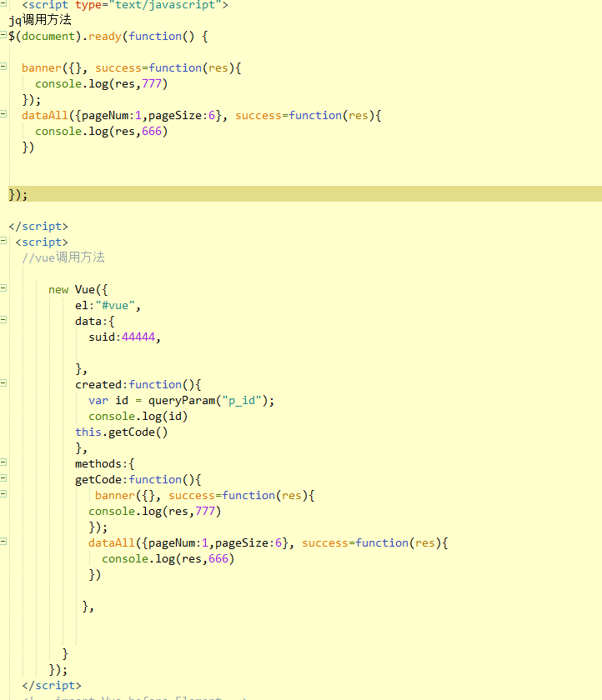Place cursor on $(document).ready(function() { line
Image resolution: width=602 pixels, height=700 pixels.
[x=108, y=36]
